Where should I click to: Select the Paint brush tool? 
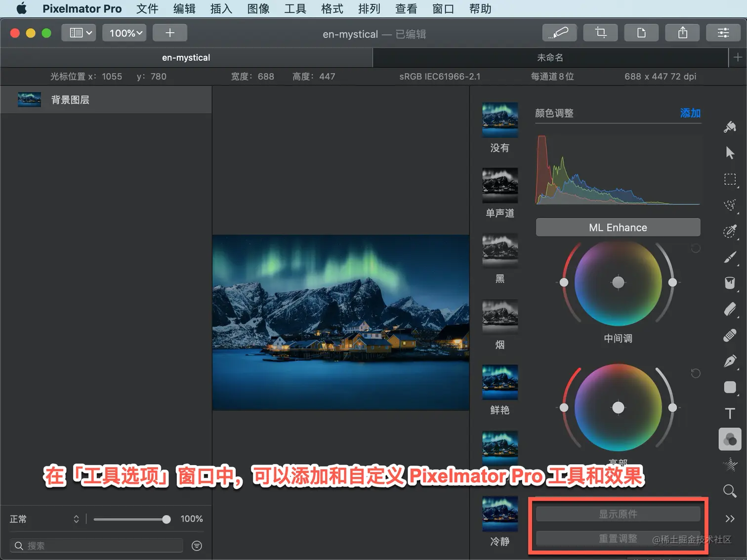click(x=730, y=257)
